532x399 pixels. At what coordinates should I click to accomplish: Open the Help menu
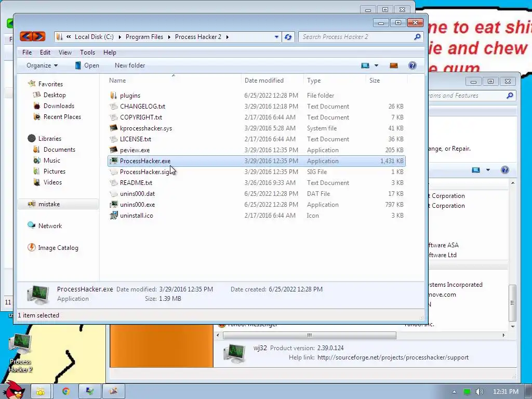[110, 52]
